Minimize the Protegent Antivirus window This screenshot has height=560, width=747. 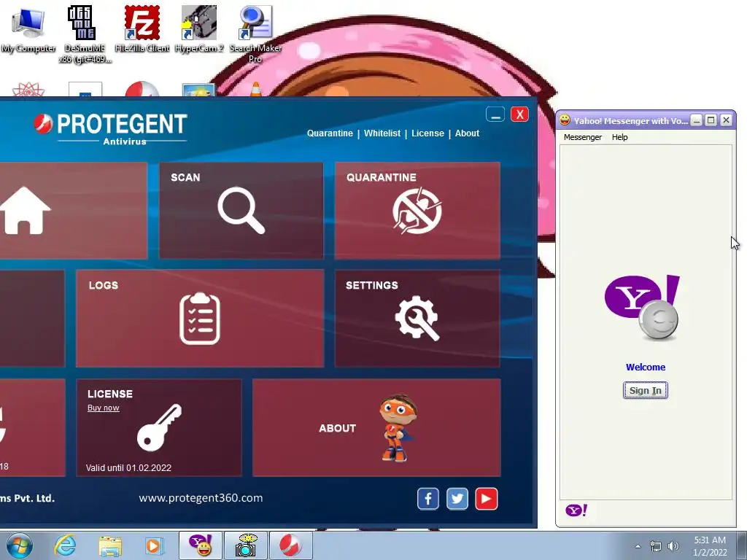click(495, 114)
